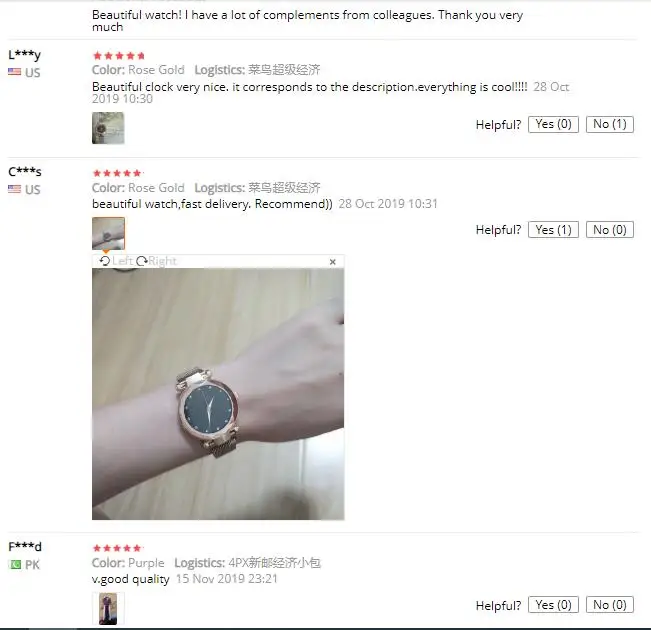Close the enlarged photo viewer
Screen dimensions: 651x630
click(333, 262)
